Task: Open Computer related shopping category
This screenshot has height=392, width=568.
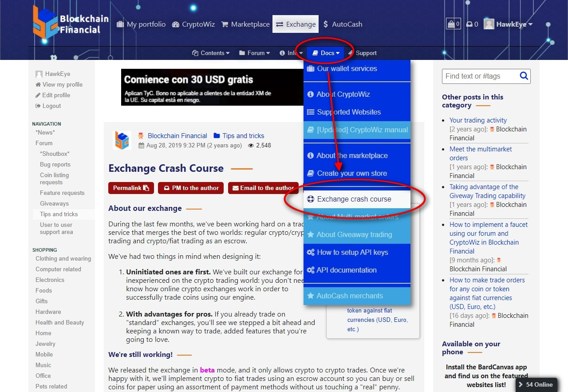Action: pos(58,269)
